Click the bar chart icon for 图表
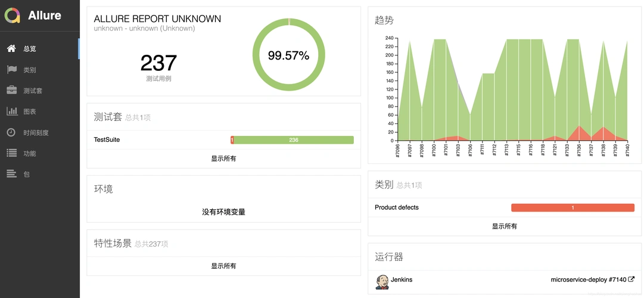This screenshot has width=644, height=298. [11, 111]
